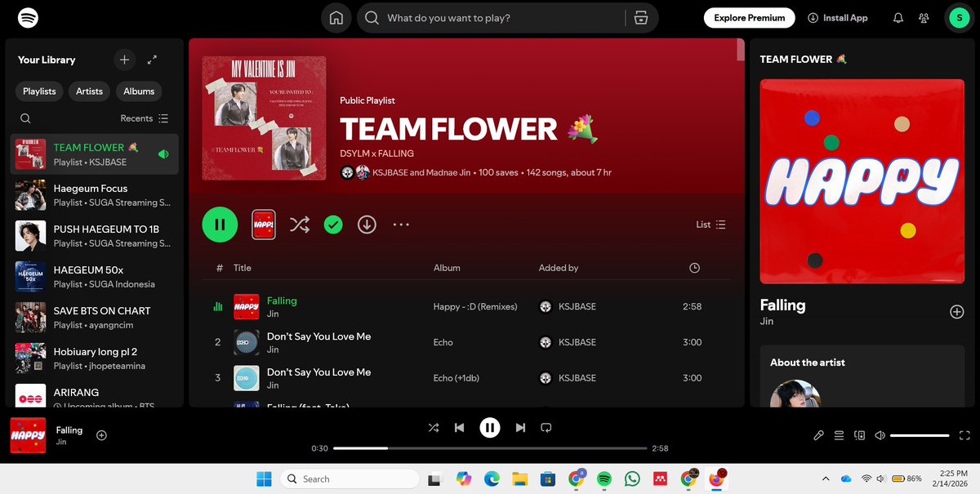This screenshot has height=494, width=980.
Task: Open Connect to a device
Action: tap(860, 435)
